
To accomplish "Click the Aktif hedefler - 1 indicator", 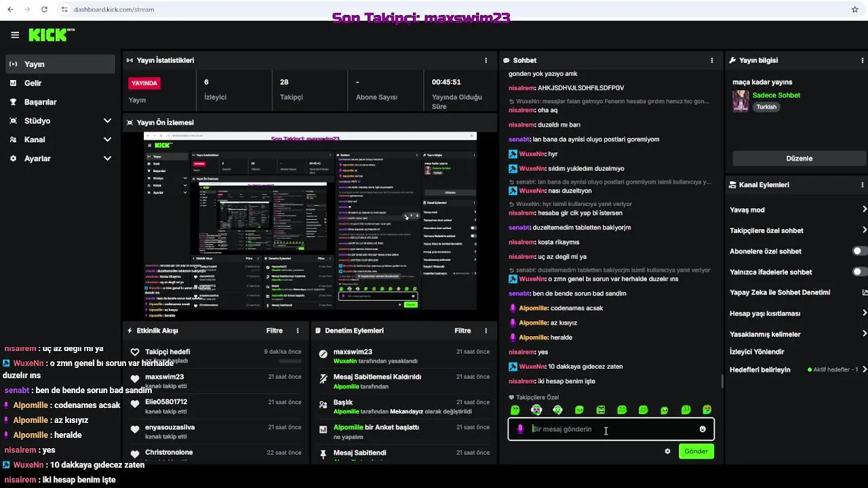I will (x=833, y=370).
